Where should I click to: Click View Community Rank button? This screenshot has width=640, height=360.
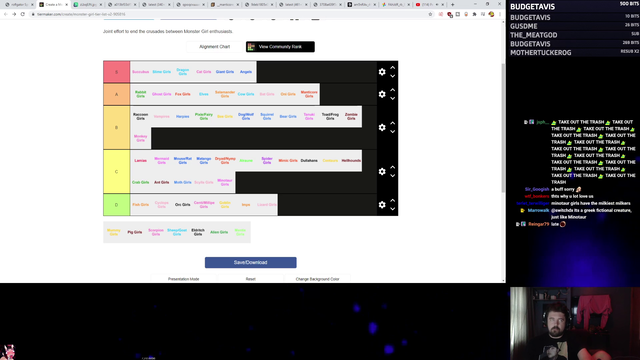coord(280,47)
